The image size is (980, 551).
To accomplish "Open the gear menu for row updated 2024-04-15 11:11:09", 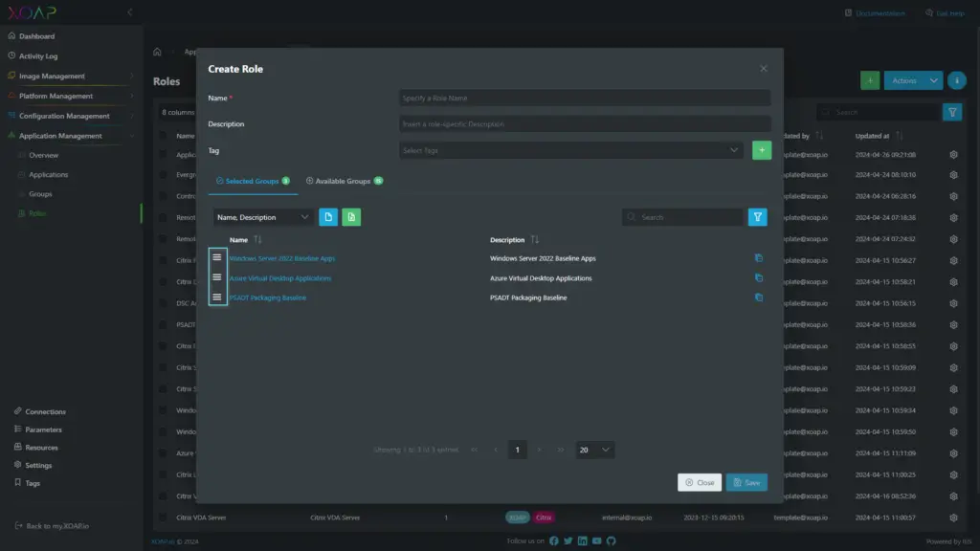I will click(953, 453).
